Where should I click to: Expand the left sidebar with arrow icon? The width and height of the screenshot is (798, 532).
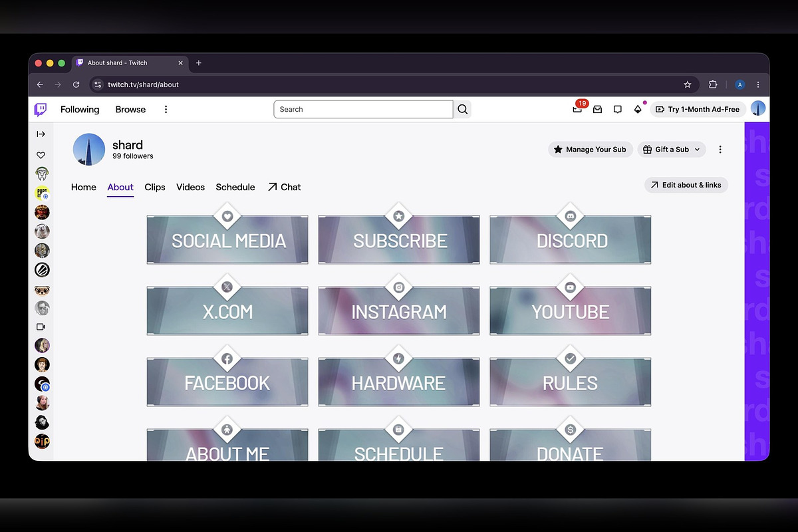point(41,134)
